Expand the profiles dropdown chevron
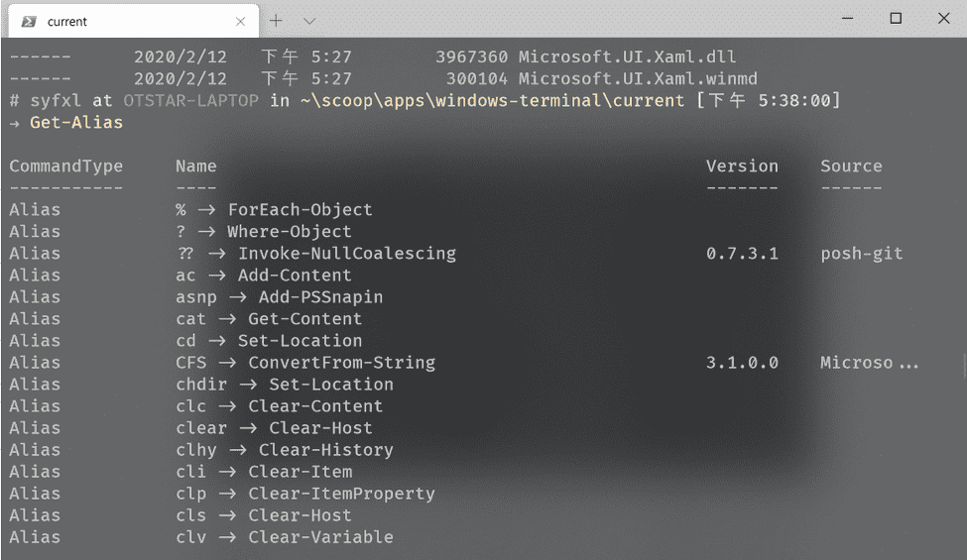Viewport: 967px width, 560px height. 309,20
